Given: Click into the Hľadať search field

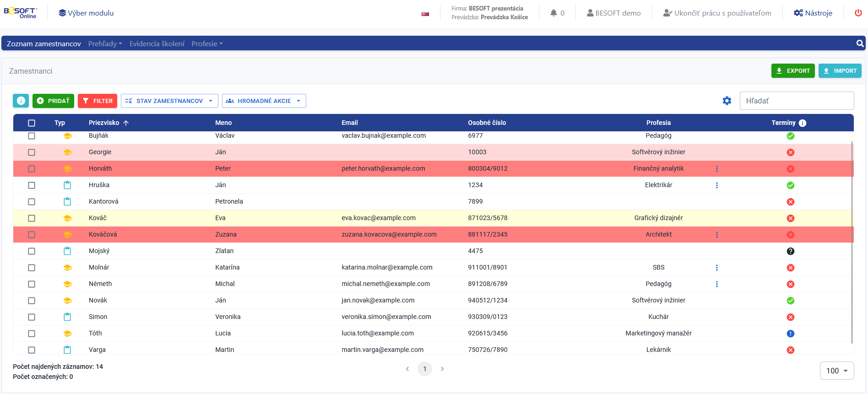Looking at the screenshot, I should point(796,101).
